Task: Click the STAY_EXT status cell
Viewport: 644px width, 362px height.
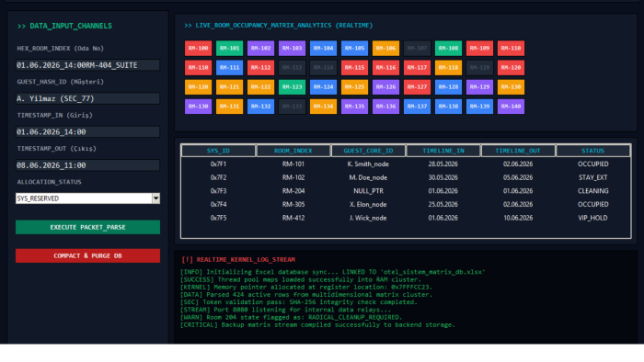Action: tap(592, 177)
